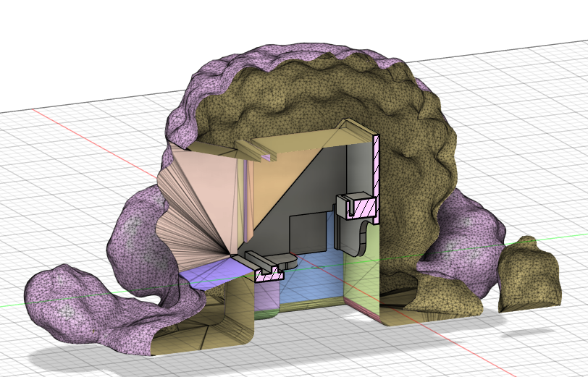Select the light green vertical wall face
This screenshot has height=377, width=588.
362,282
